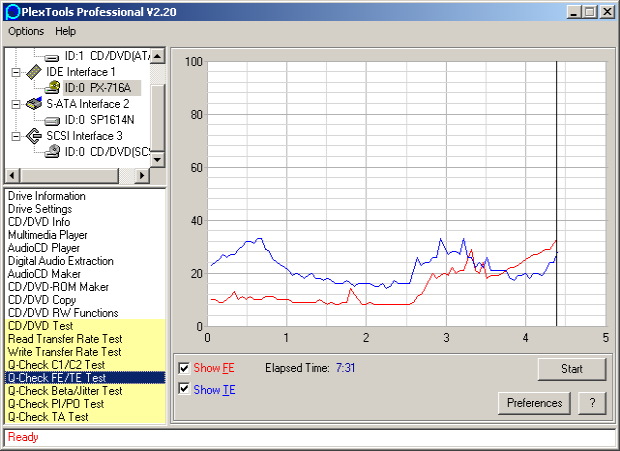Select Q-Check FE/TE Test
The height and width of the screenshot is (451, 620).
click(x=85, y=378)
